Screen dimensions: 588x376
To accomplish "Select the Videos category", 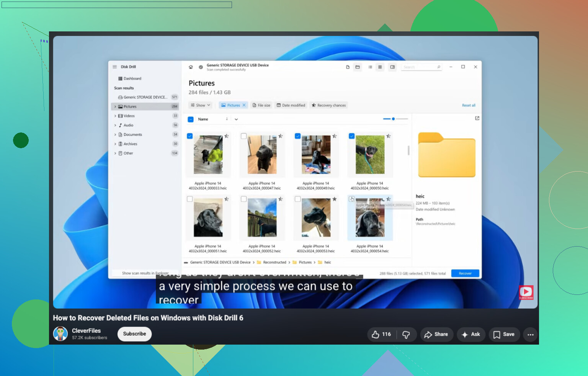I will pyautogui.click(x=145, y=116).
